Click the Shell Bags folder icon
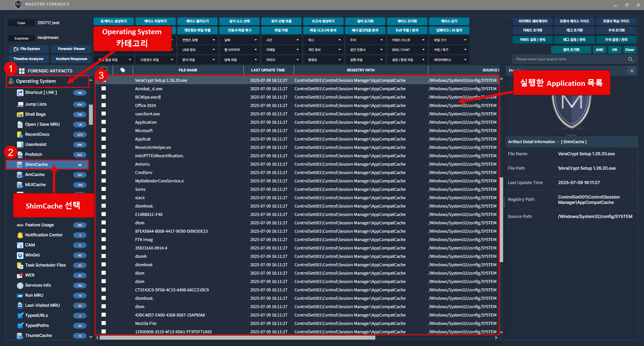 point(20,114)
